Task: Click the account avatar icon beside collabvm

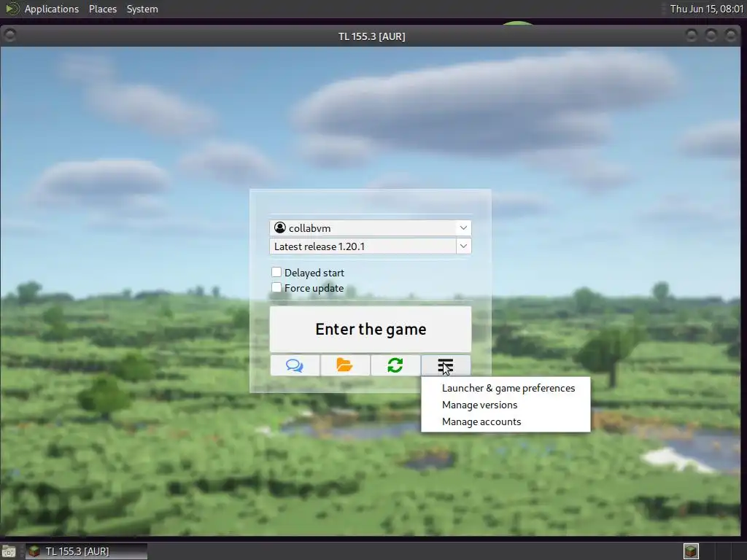Action: click(280, 228)
